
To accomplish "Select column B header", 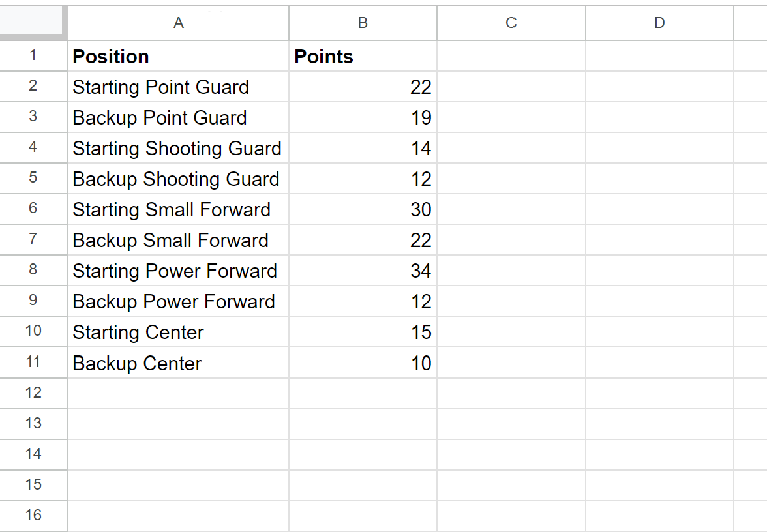I will point(362,23).
